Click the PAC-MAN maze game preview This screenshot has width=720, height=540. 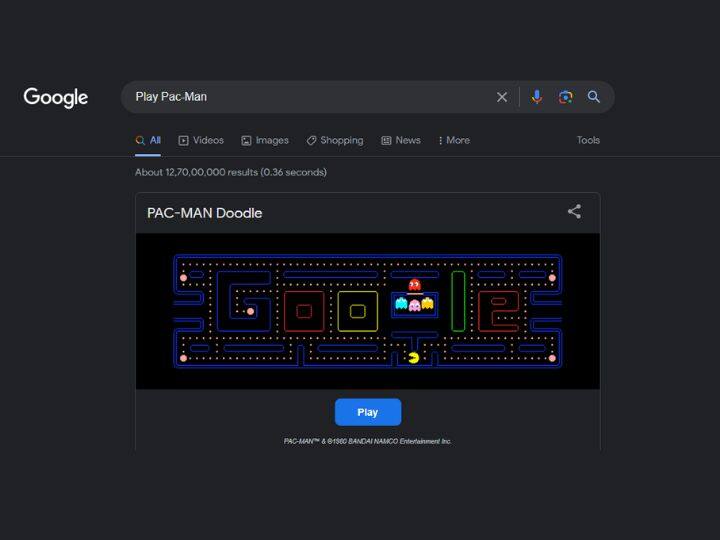(368, 311)
